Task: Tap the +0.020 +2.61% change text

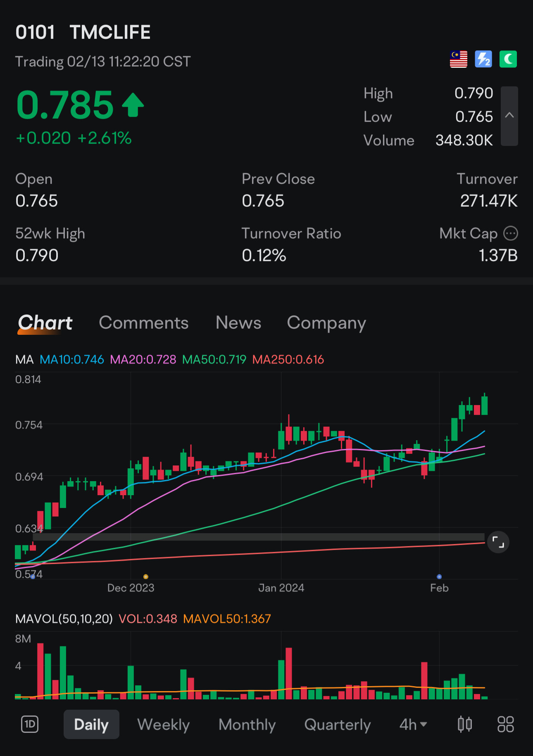Action: coord(74,138)
